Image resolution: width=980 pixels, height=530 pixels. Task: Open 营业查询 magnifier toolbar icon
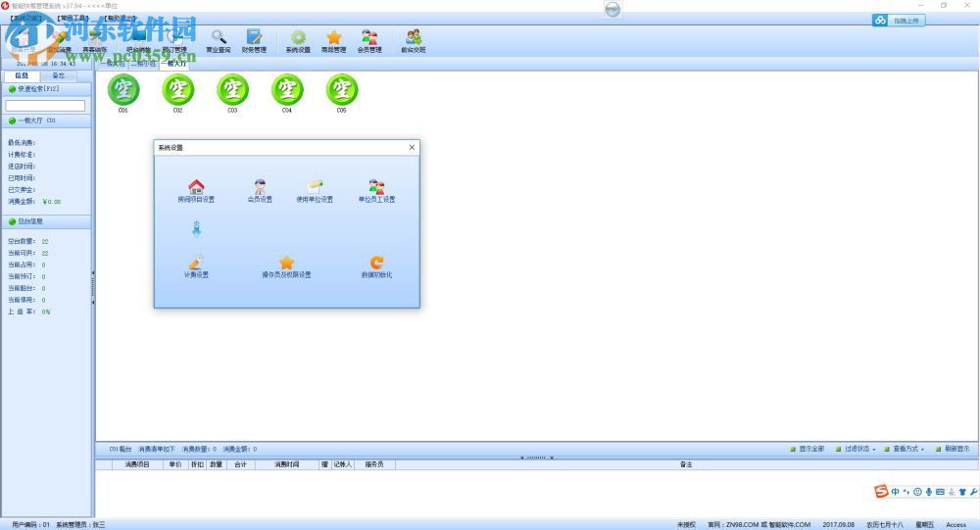(219, 40)
